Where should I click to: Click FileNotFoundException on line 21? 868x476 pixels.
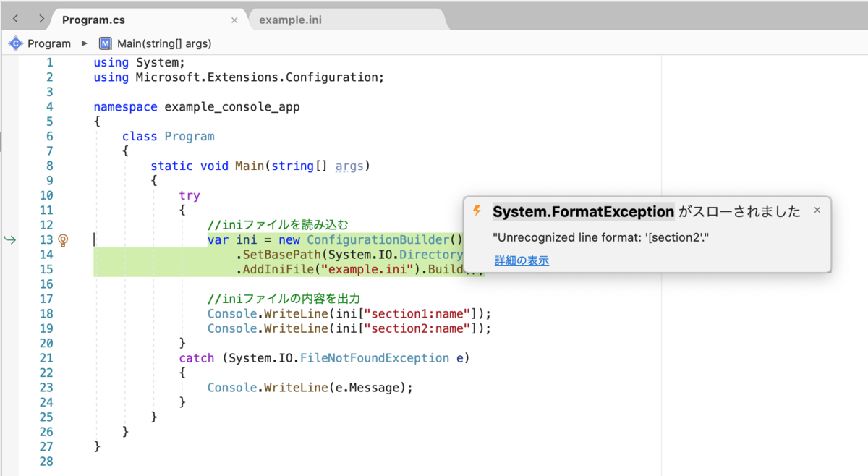(375, 358)
